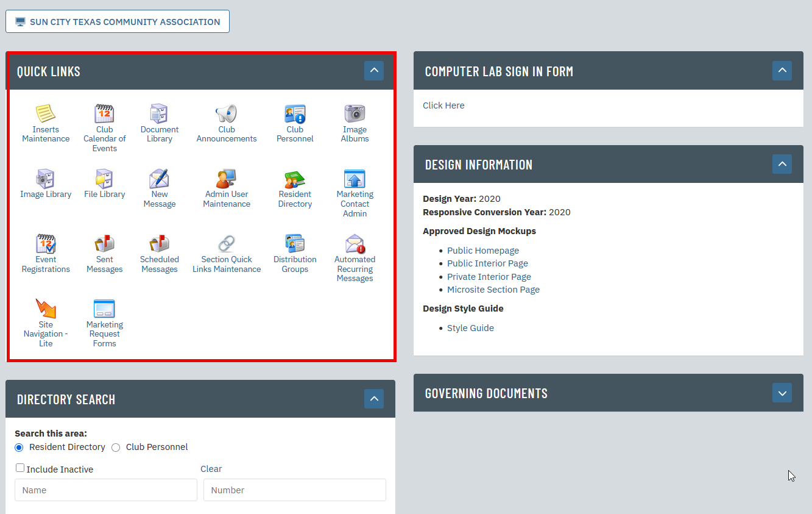
Task: Open the Sent Messages icon
Action: 104,246
